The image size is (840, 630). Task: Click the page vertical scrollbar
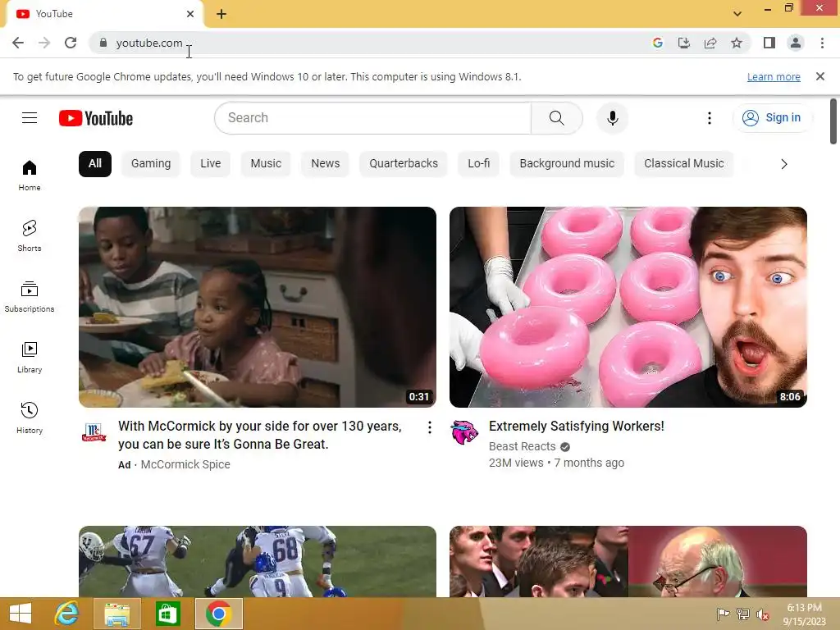(x=833, y=121)
